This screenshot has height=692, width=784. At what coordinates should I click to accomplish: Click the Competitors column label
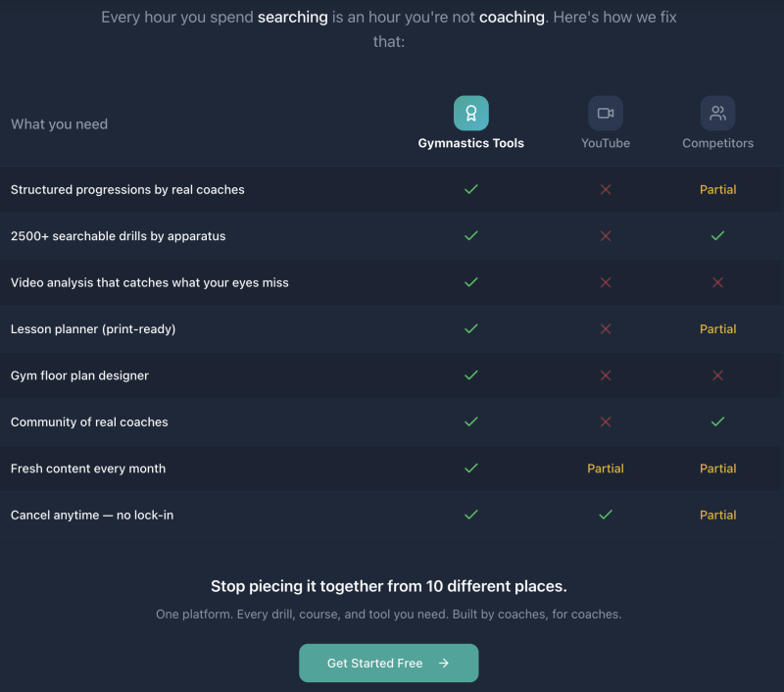pos(717,143)
